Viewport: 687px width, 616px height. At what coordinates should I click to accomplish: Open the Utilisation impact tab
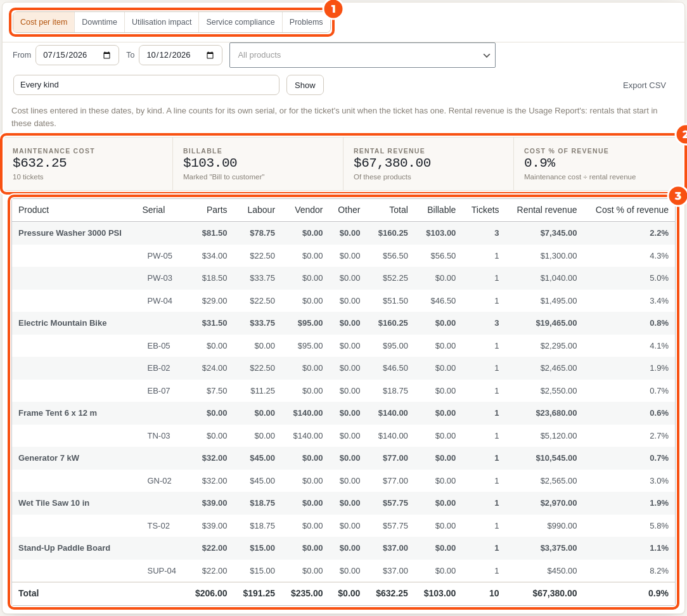click(162, 22)
